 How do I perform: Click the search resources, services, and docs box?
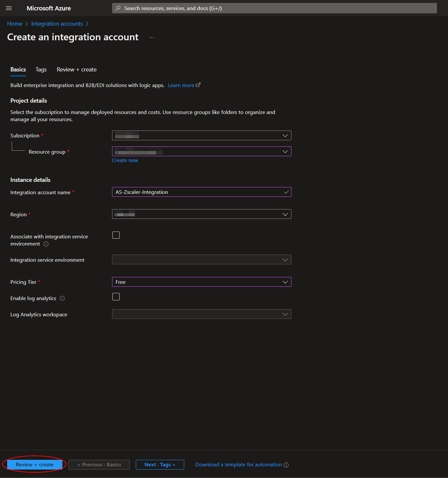tap(275, 8)
